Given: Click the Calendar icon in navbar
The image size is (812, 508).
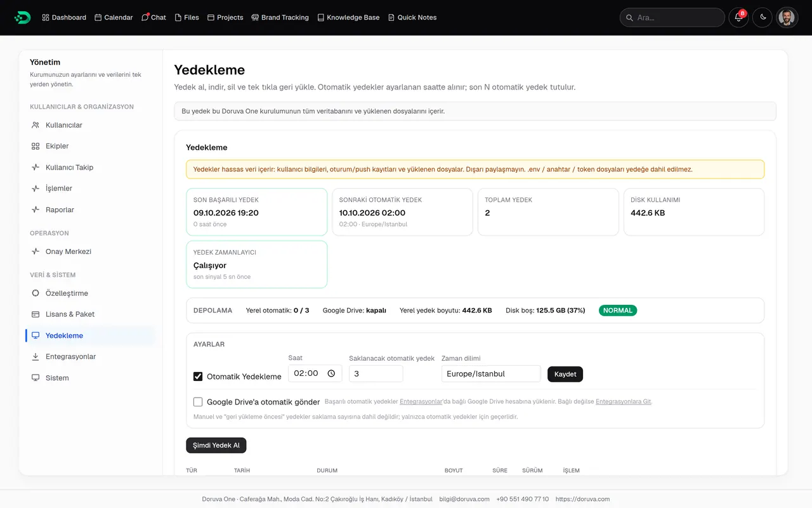Looking at the screenshot, I should coord(98,18).
